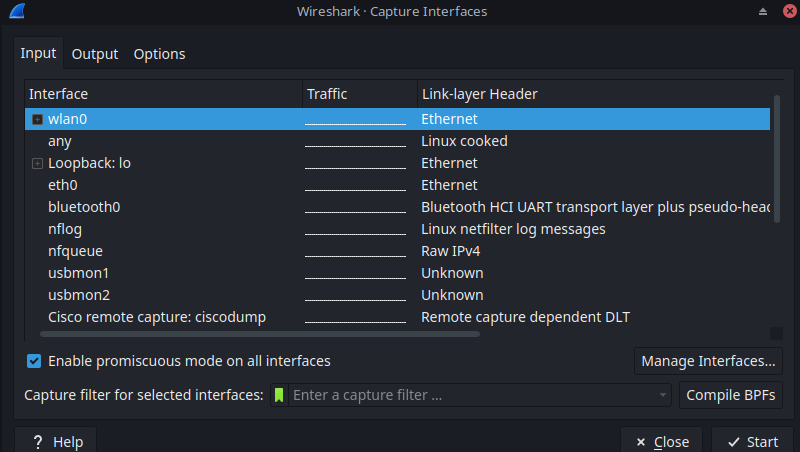800x452 pixels.
Task: Disable promiscuous mode on all interfaces checkbox
Action: point(34,361)
